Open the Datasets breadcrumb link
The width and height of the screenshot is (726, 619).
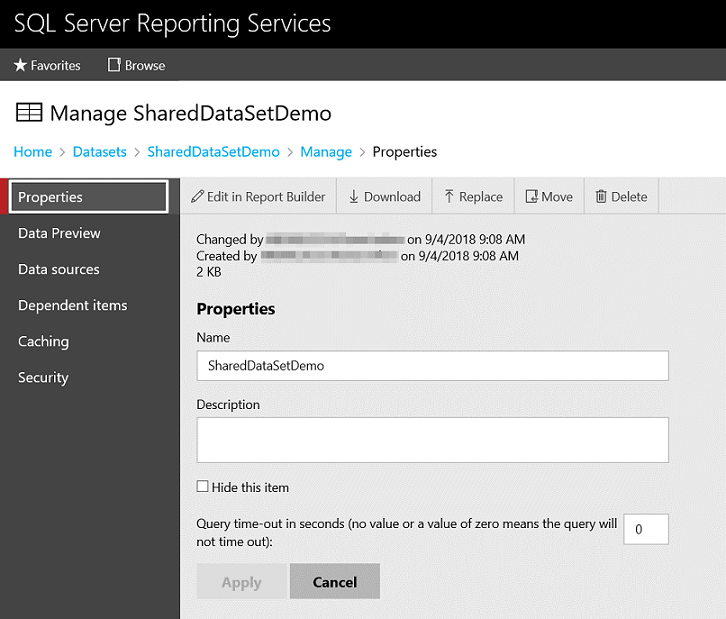pyautogui.click(x=100, y=152)
